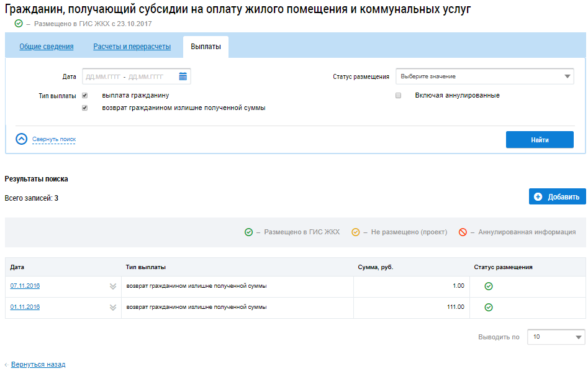Click the yellow 'Не размещено (проект)' legend icon
588x376 pixels.
click(356, 232)
